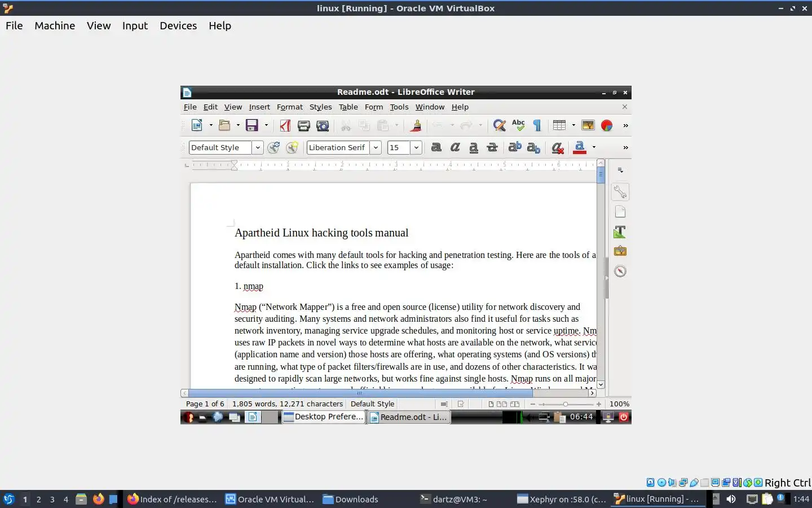The width and height of the screenshot is (812, 508).
Task: Open Downloads window from host taskbar
Action: click(350, 499)
